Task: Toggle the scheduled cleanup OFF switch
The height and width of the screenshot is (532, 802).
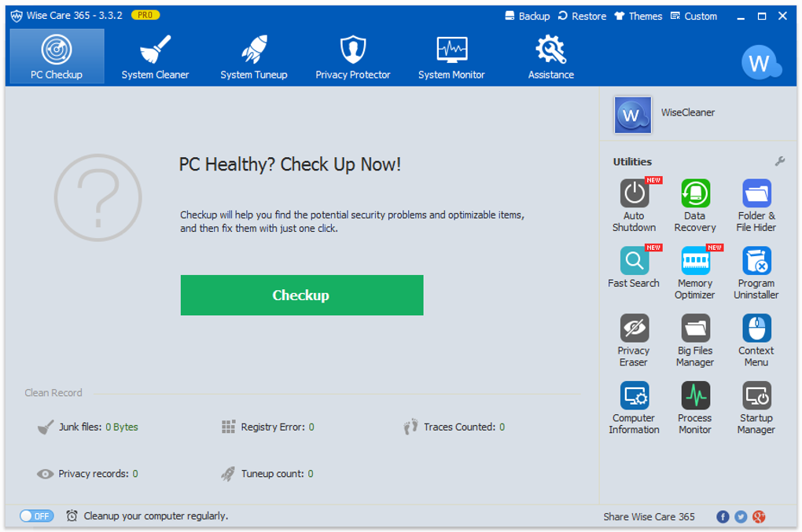Action: coord(36,516)
